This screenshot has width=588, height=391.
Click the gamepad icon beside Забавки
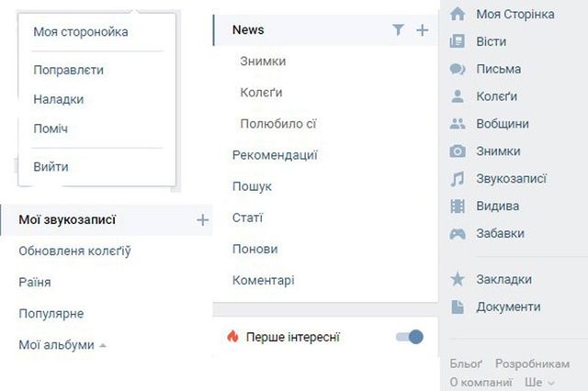(458, 233)
